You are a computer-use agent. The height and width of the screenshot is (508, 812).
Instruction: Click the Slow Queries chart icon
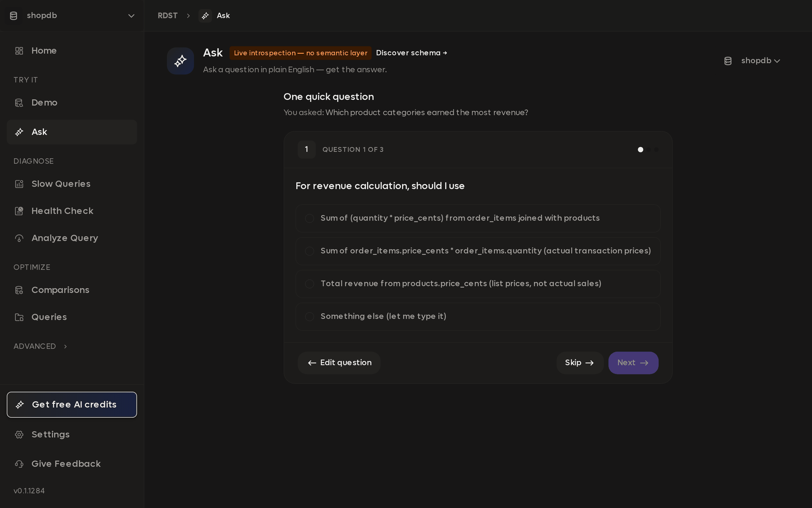19,184
